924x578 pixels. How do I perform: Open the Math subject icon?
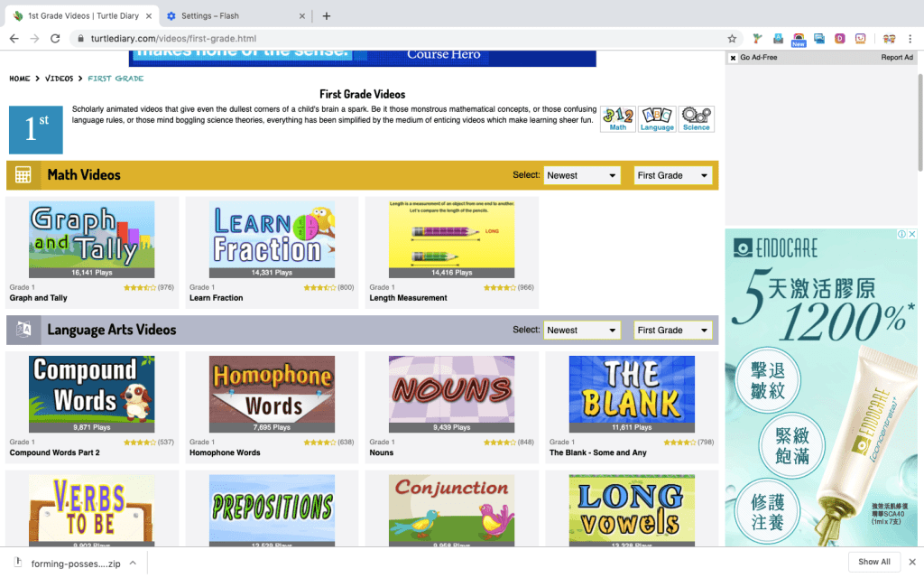tap(618, 119)
